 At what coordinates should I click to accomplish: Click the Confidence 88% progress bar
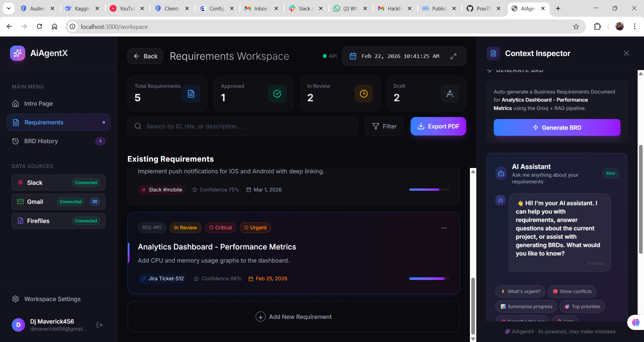point(428,279)
